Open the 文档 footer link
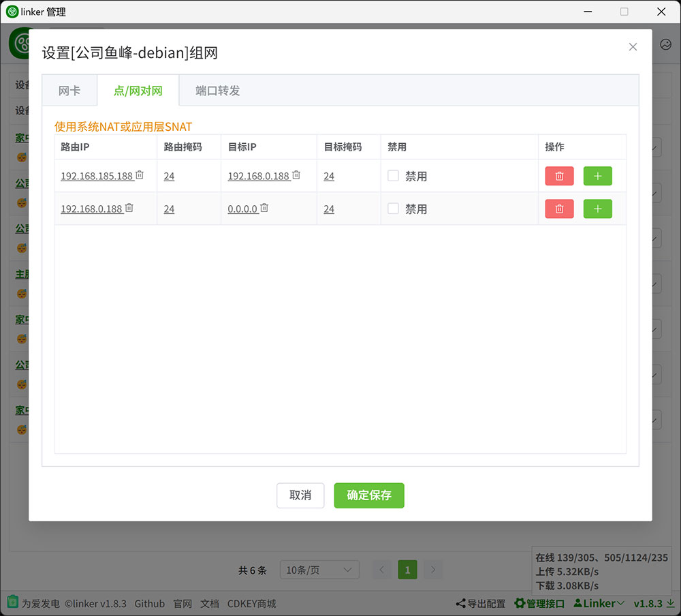The image size is (681, 616). [209, 604]
